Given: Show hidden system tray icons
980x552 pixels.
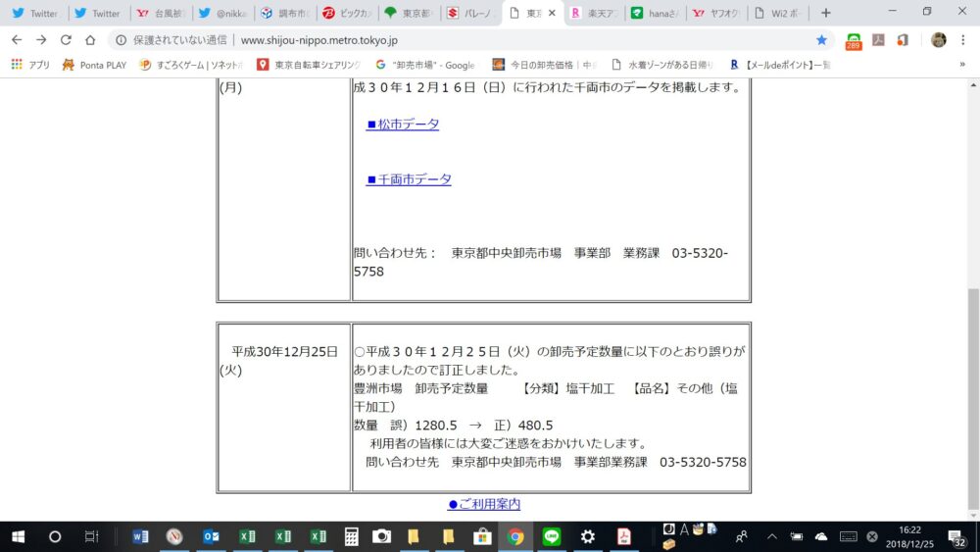Looking at the screenshot, I should [771, 536].
